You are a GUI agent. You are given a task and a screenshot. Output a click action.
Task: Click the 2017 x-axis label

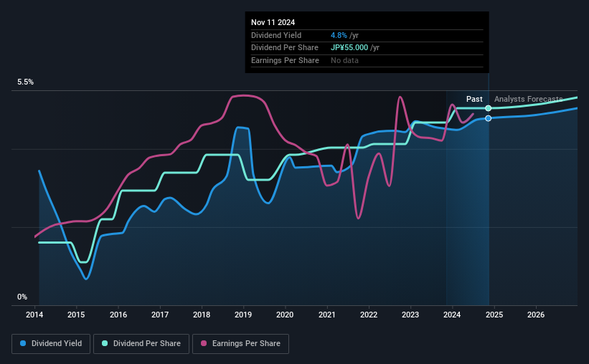pos(160,315)
